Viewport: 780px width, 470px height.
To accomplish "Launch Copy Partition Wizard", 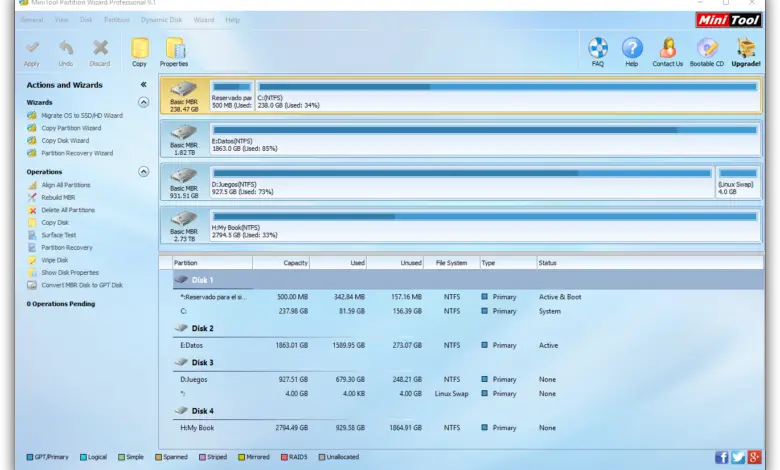I will [71, 128].
